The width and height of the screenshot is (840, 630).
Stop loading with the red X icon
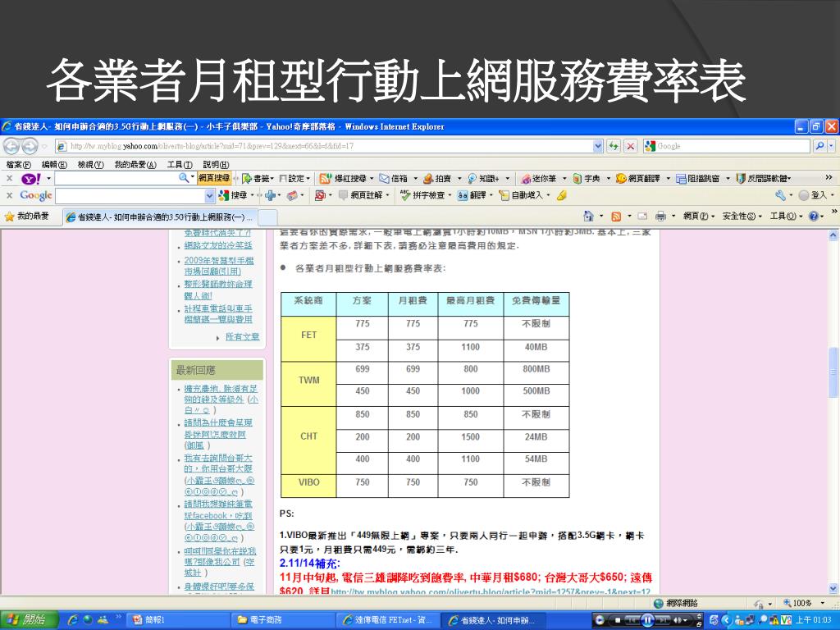point(631,146)
